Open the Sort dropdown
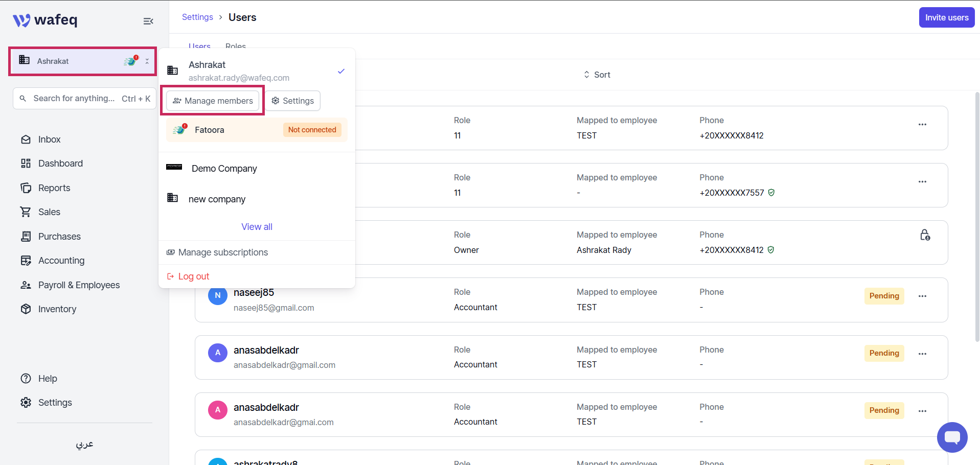This screenshot has height=465, width=980. pyautogui.click(x=597, y=75)
